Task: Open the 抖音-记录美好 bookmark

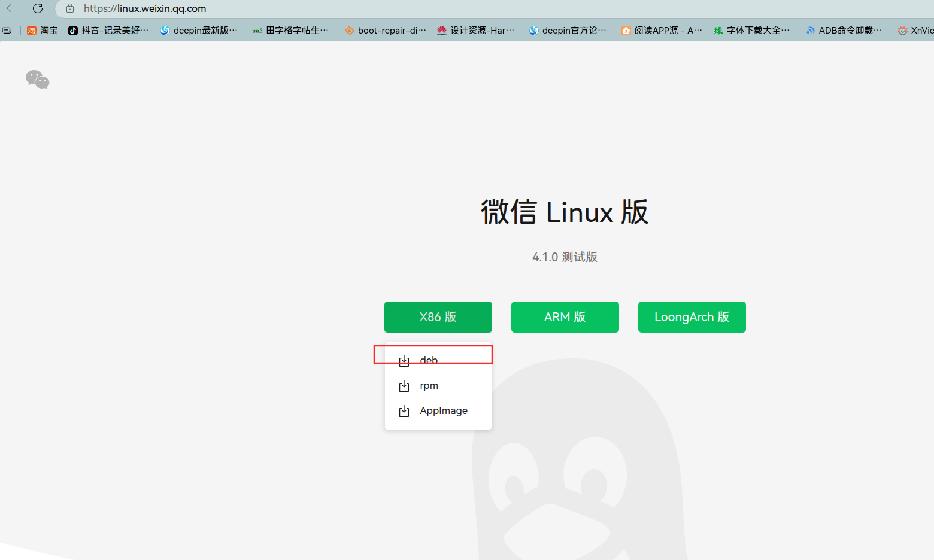Action: tap(108, 30)
